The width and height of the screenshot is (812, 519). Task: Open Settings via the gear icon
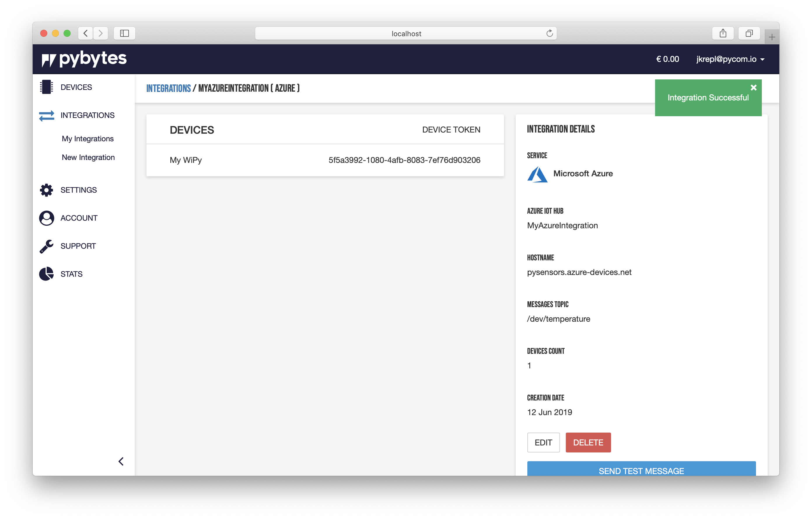click(46, 190)
